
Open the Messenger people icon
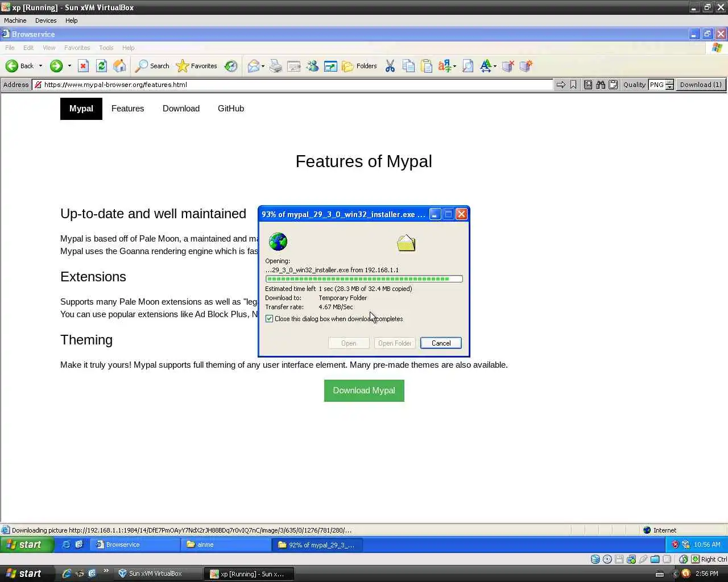312,66
